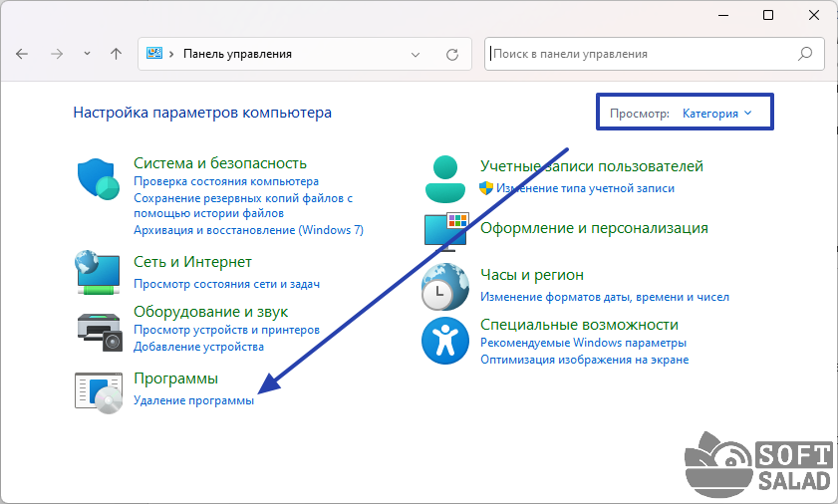Open the recent locations chevron
Screen dimensions: 838x504
coord(87,54)
